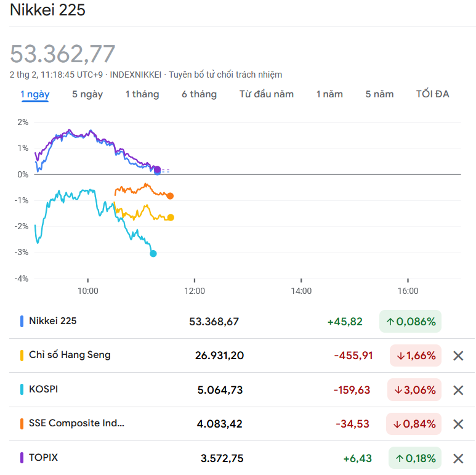This screenshot has height=475, width=476.
Task: Show TỐI ĐA maximum time range
Action: [x=433, y=94]
